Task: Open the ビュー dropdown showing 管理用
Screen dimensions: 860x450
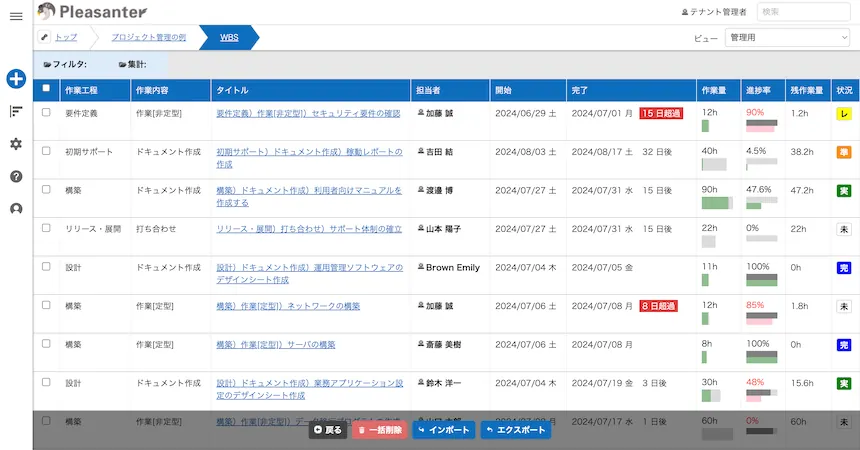Action: (x=788, y=37)
